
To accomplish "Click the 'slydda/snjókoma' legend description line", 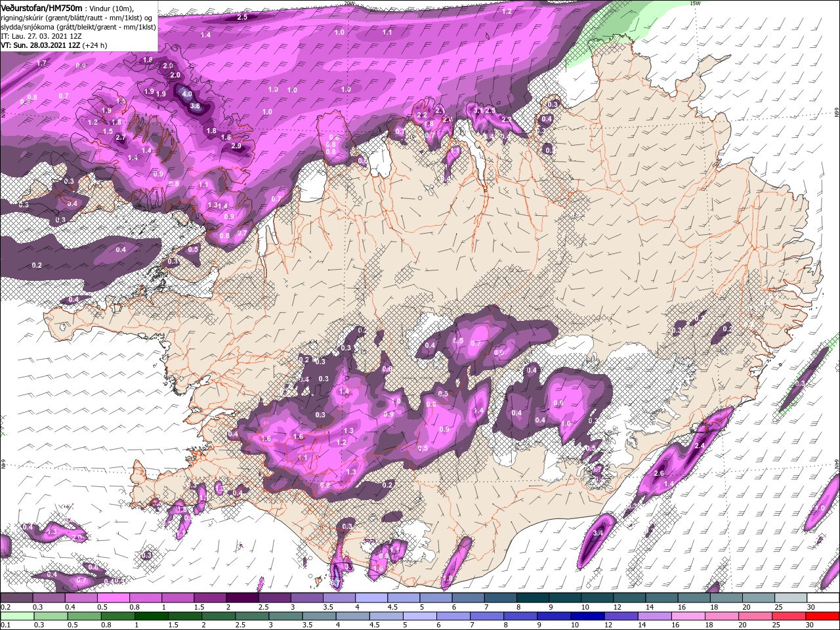I will [78, 26].
